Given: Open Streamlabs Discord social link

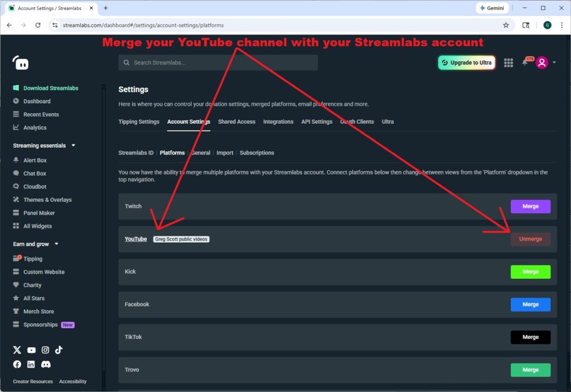Looking at the screenshot, I should click(x=46, y=364).
